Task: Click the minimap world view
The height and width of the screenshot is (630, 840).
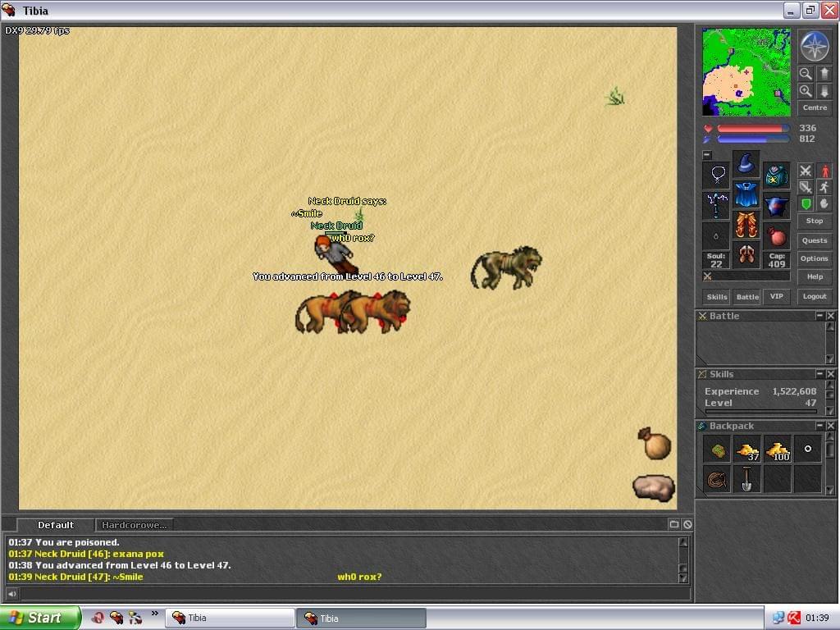Action: point(746,72)
